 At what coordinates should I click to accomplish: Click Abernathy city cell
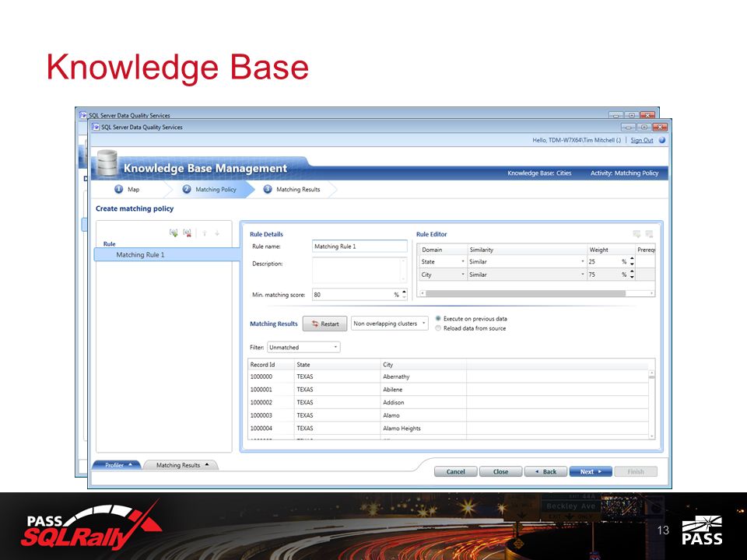point(423,376)
